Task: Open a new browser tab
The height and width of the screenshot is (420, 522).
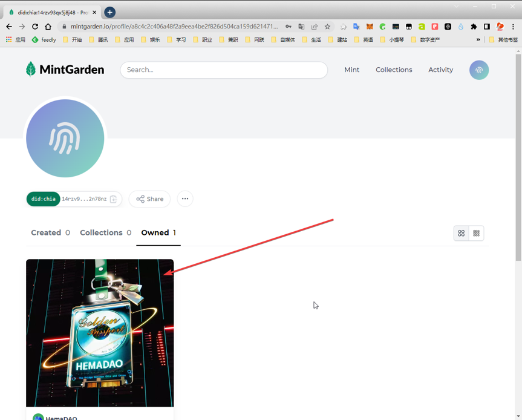Action: [110, 12]
